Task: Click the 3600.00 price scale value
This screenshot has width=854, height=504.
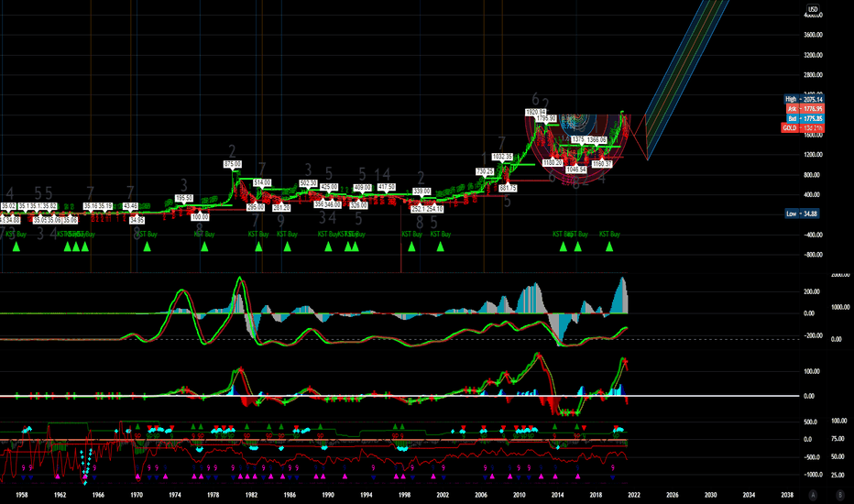Action: point(813,35)
